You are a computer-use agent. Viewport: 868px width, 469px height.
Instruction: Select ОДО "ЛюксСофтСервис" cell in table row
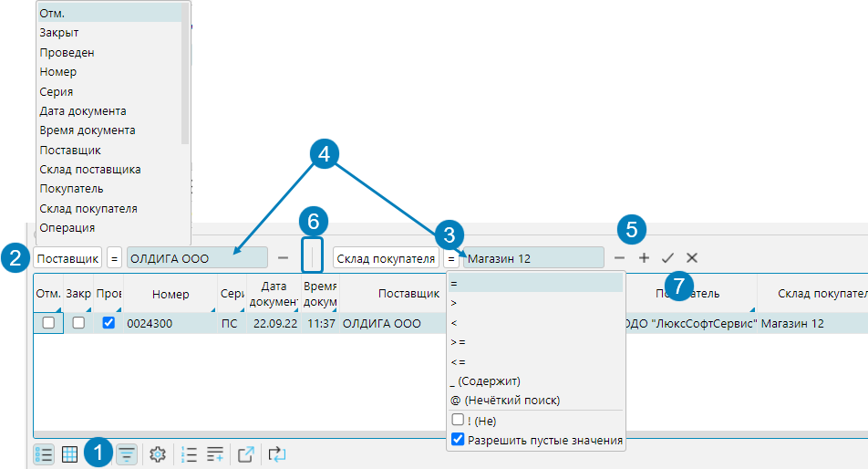691,323
